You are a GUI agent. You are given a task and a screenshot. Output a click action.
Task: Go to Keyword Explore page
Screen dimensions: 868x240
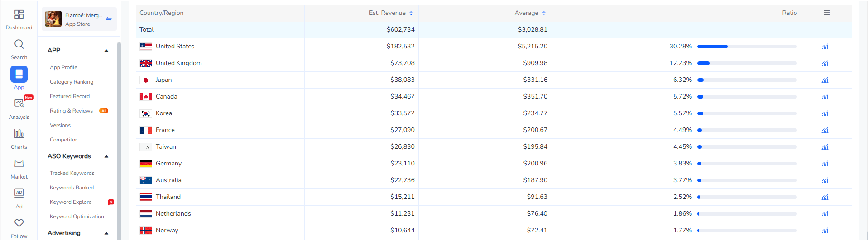click(71, 202)
